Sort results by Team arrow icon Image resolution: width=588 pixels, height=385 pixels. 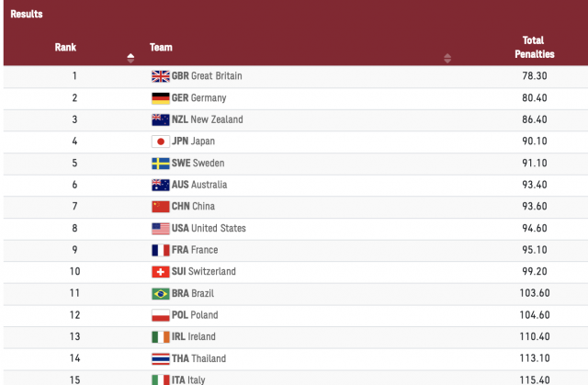[447, 58]
